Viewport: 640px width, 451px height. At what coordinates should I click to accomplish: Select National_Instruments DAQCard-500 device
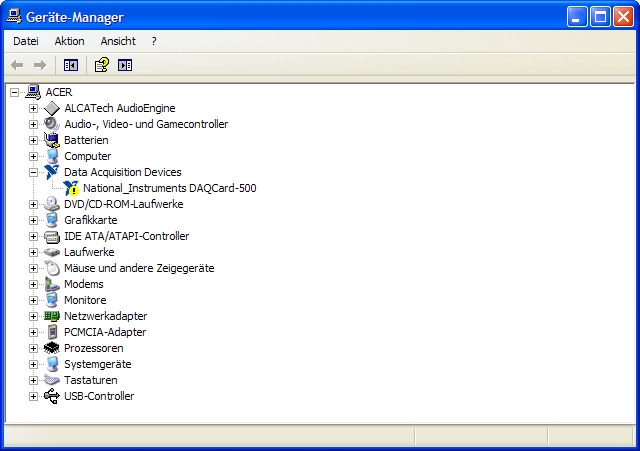point(169,188)
